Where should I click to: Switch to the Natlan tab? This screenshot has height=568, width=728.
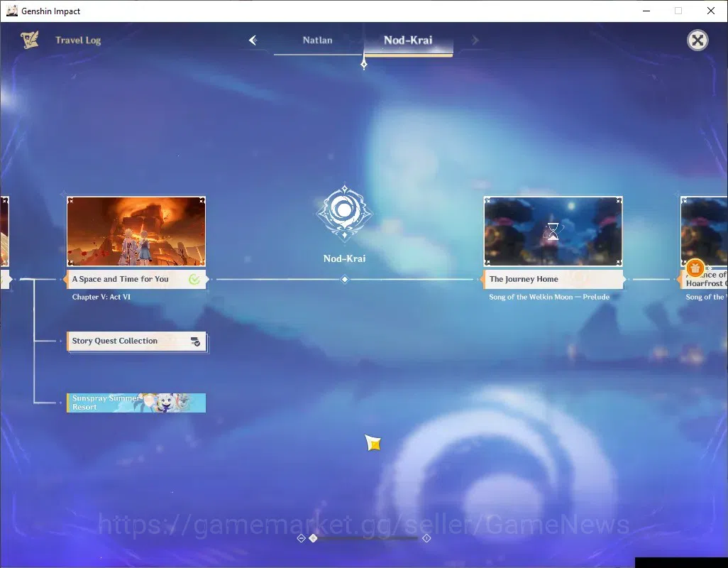pyautogui.click(x=318, y=40)
